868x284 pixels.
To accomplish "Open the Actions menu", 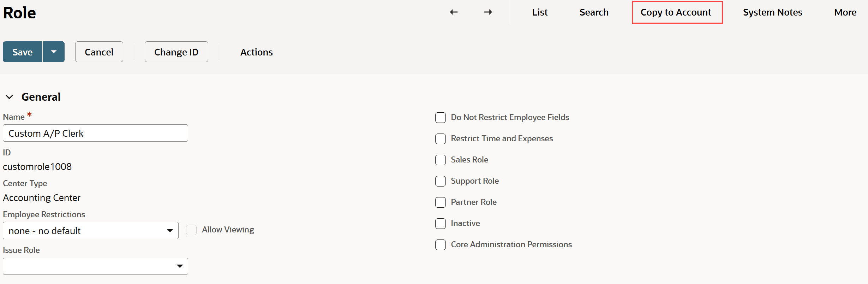I will click(x=256, y=52).
